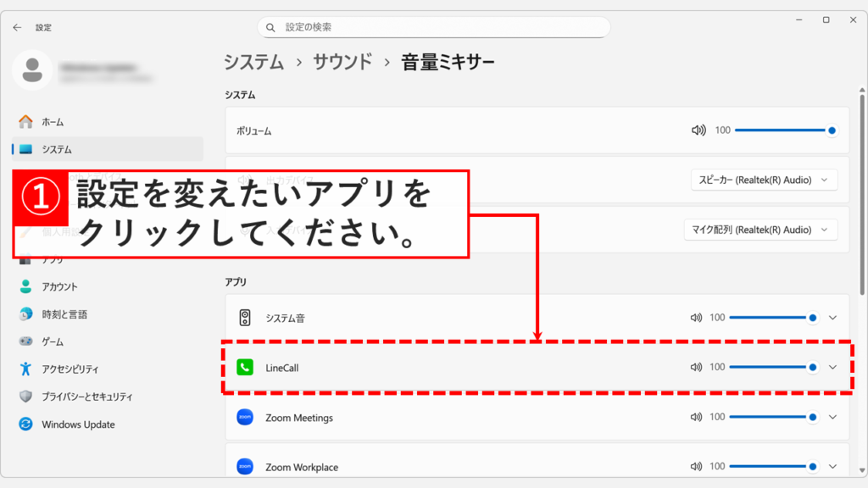
Task: Mute Zoom Meetings using its speaker icon
Action: tap(697, 417)
